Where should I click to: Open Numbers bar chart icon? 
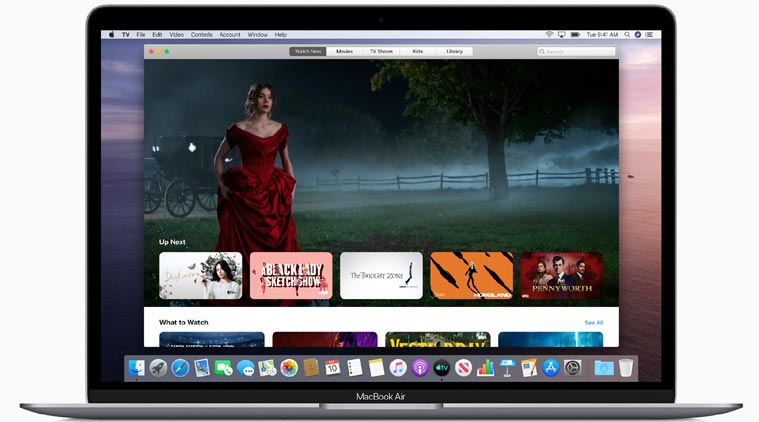click(x=485, y=368)
